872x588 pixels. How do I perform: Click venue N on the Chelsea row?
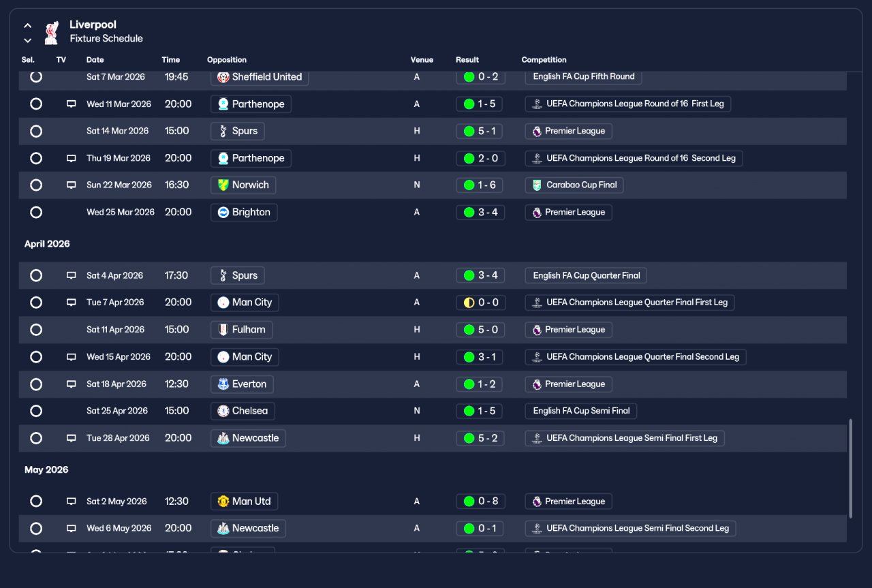417,411
